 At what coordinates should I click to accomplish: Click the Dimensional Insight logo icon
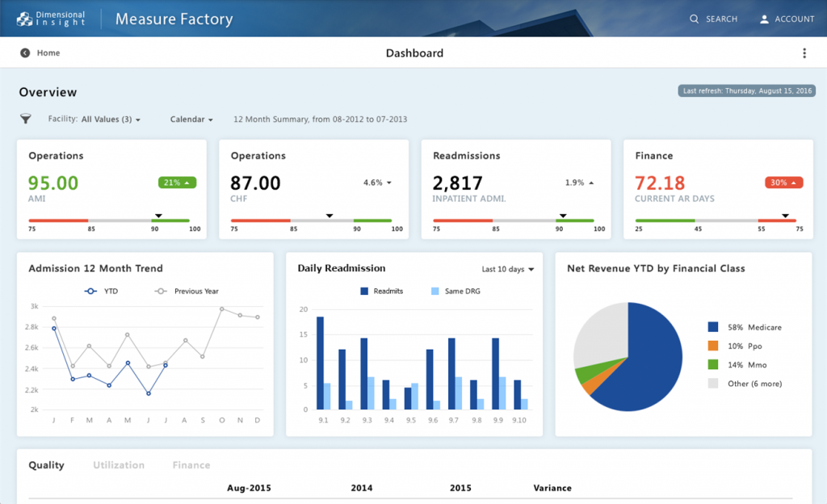(24, 19)
